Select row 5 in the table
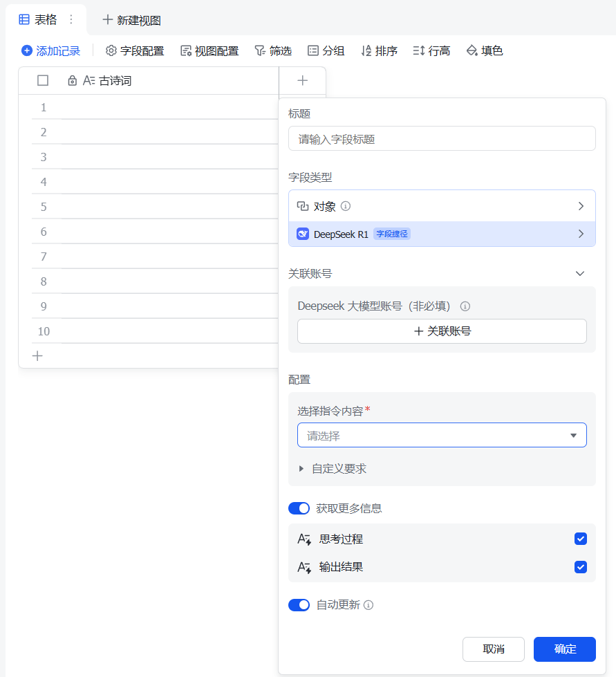This screenshot has height=677, width=616. coord(44,207)
